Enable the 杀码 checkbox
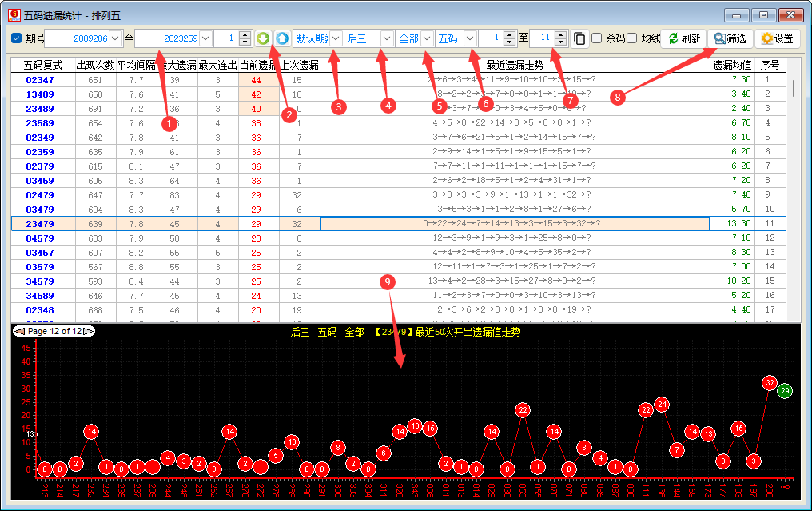812x511 pixels. click(596, 38)
